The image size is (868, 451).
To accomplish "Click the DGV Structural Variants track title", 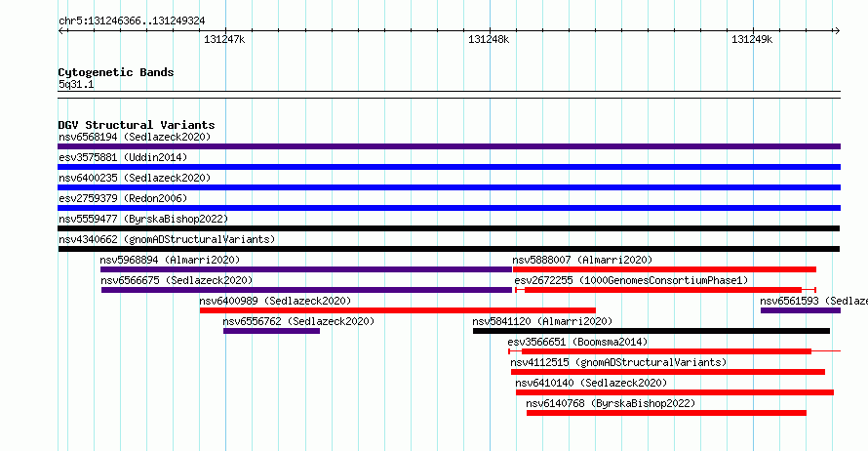I will (137, 125).
